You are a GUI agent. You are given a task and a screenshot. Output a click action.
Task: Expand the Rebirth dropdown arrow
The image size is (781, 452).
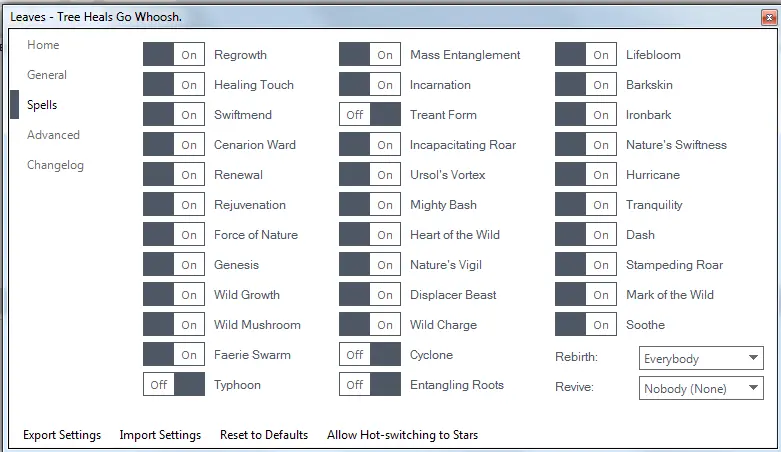pos(753,358)
